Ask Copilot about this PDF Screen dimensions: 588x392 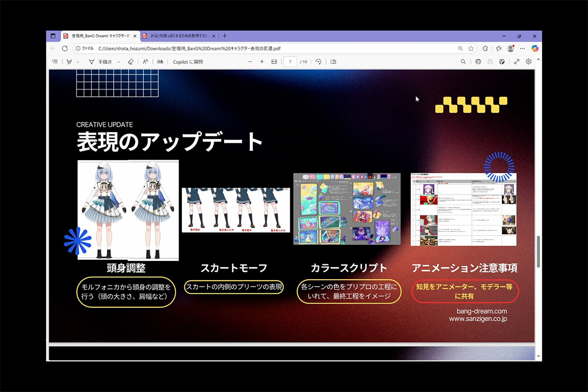coord(187,61)
